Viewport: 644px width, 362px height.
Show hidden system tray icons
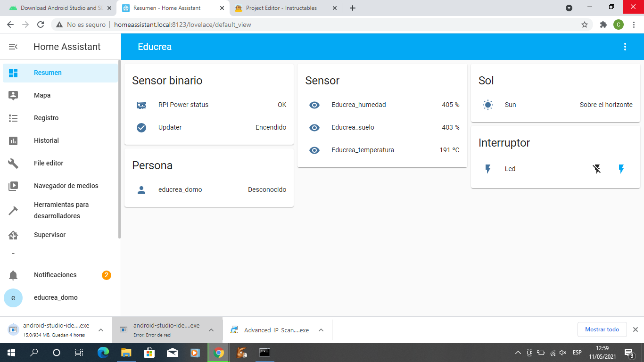[518, 353]
